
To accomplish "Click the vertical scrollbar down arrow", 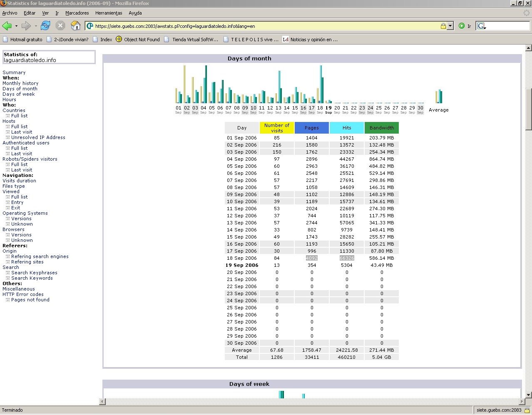I will [x=528, y=395].
